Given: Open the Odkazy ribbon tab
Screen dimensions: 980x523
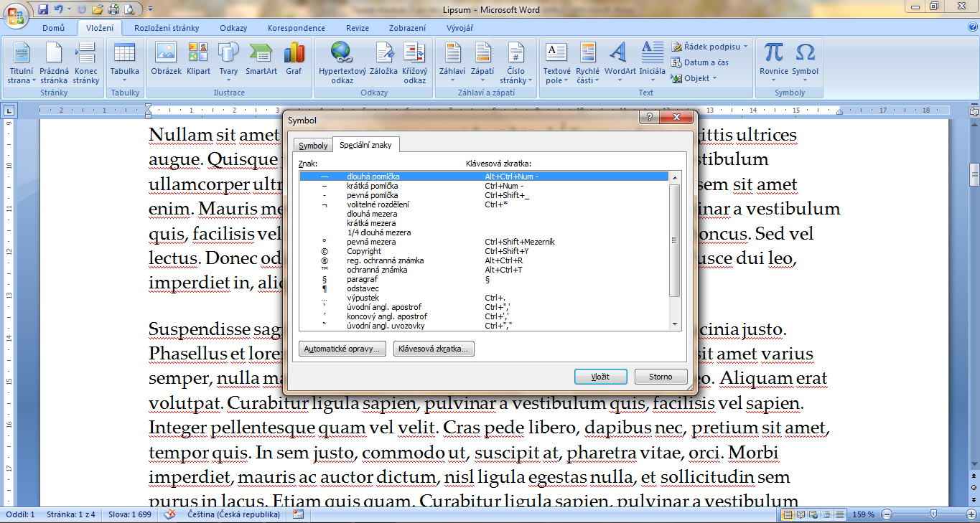Looking at the screenshot, I should (x=234, y=28).
